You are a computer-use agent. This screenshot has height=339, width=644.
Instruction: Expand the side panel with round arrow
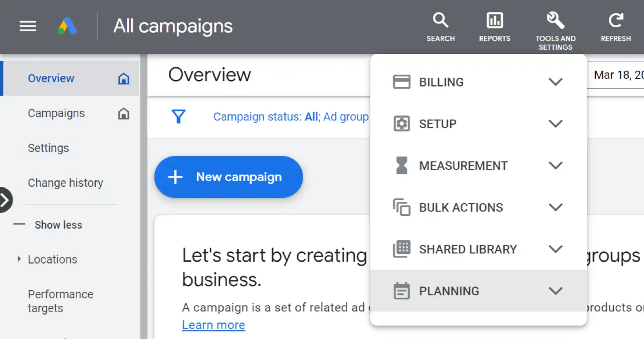tap(5, 200)
